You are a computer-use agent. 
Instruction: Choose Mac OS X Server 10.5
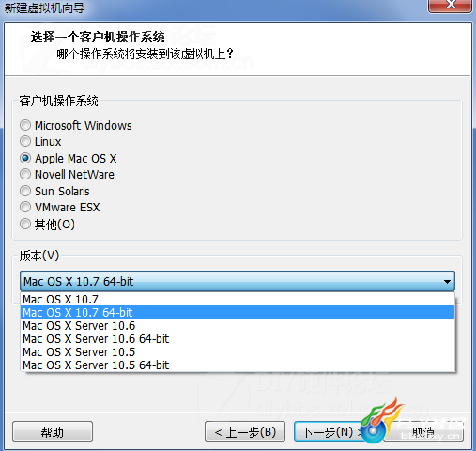238,352
